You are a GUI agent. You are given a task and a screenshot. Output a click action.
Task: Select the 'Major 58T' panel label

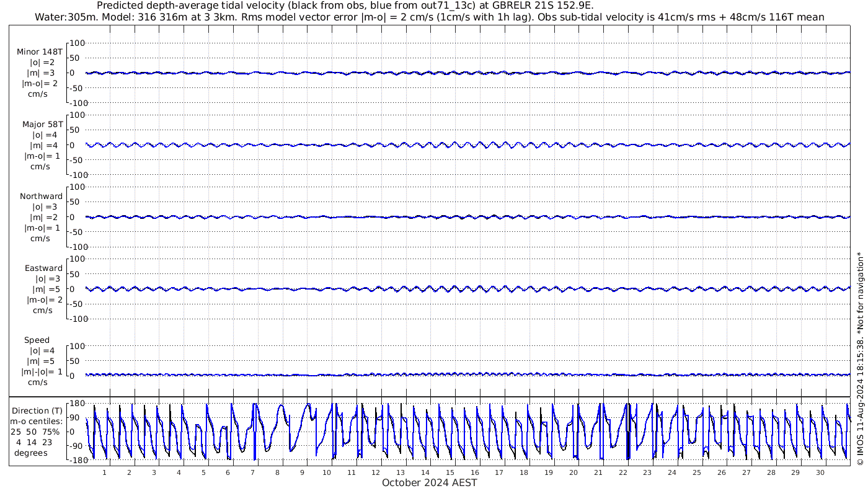[x=42, y=124]
